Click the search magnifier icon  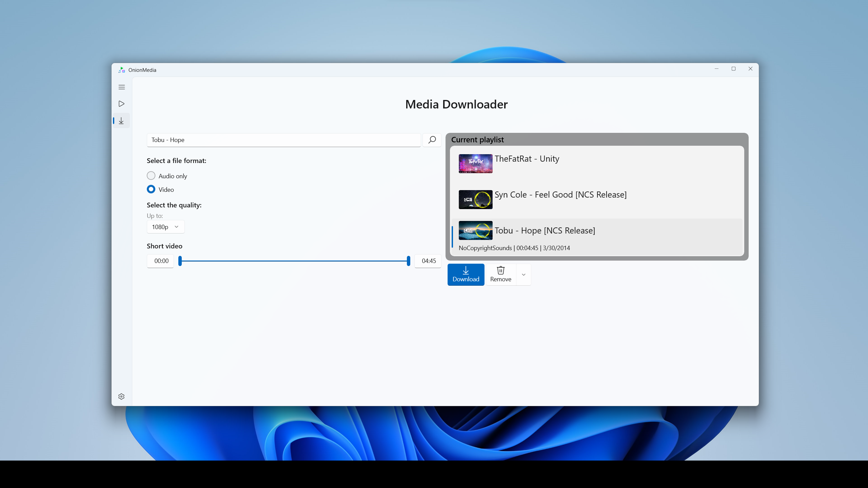click(x=432, y=140)
